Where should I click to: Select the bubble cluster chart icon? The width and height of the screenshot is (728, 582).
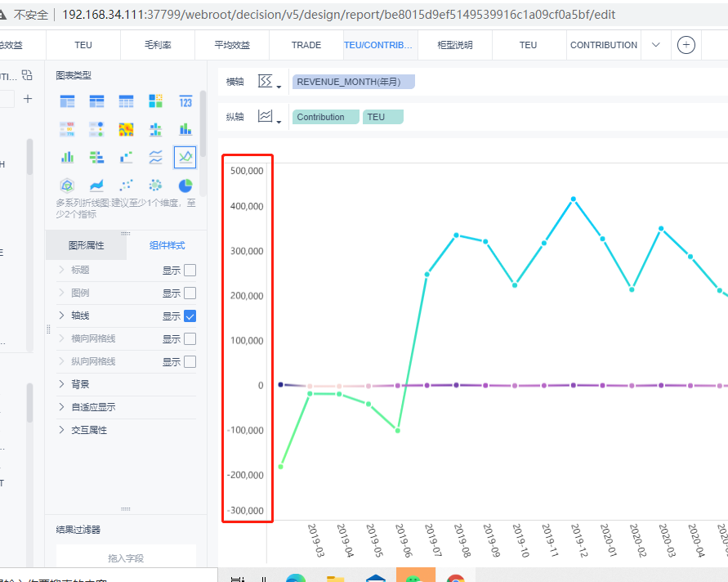(155, 186)
